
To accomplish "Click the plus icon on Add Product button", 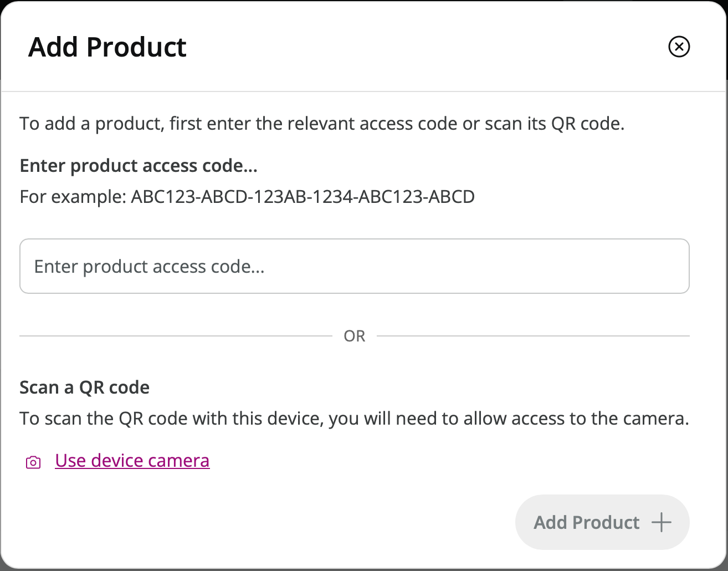I will click(x=661, y=522).
